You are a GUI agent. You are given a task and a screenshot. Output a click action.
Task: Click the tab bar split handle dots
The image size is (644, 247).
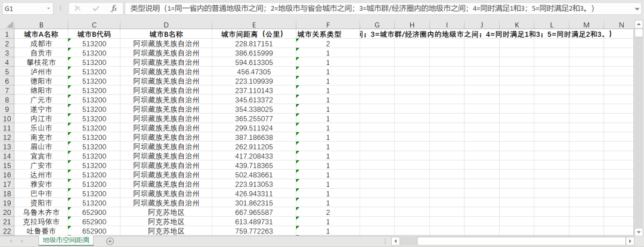click(385, 241)
